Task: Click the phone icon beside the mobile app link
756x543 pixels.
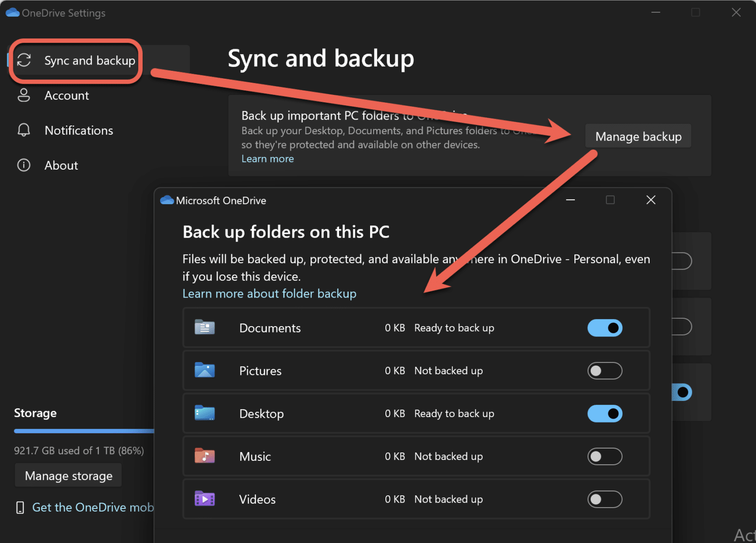Action: tap(20, 508)
